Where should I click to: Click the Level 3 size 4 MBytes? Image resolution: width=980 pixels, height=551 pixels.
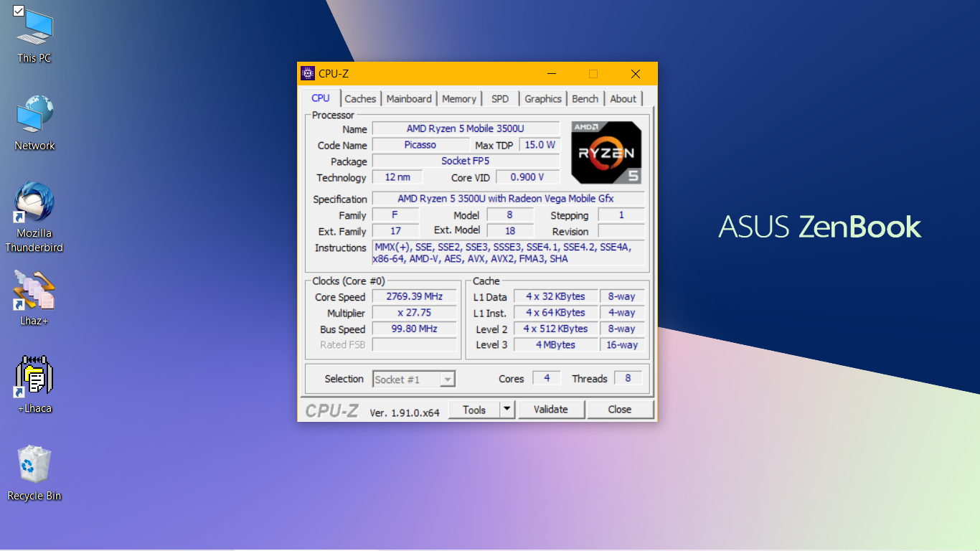click(555, 345)
